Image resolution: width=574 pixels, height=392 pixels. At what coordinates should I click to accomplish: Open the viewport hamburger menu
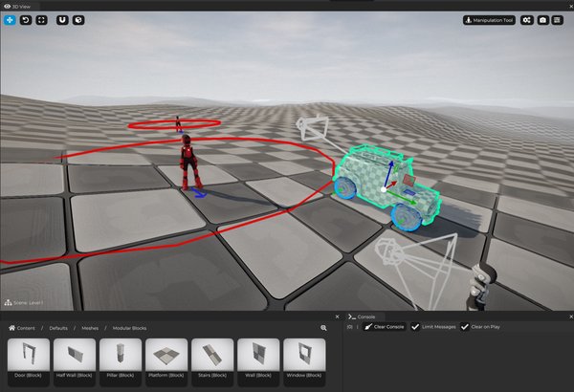(x=558, y=19)
